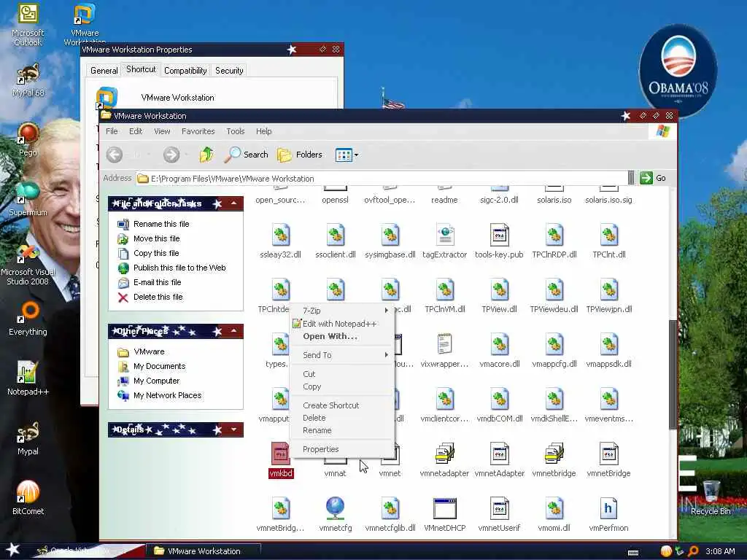Click the Up folder toolbar icon
The width and height of the screenshot is (747, 560).
(206, 155)
